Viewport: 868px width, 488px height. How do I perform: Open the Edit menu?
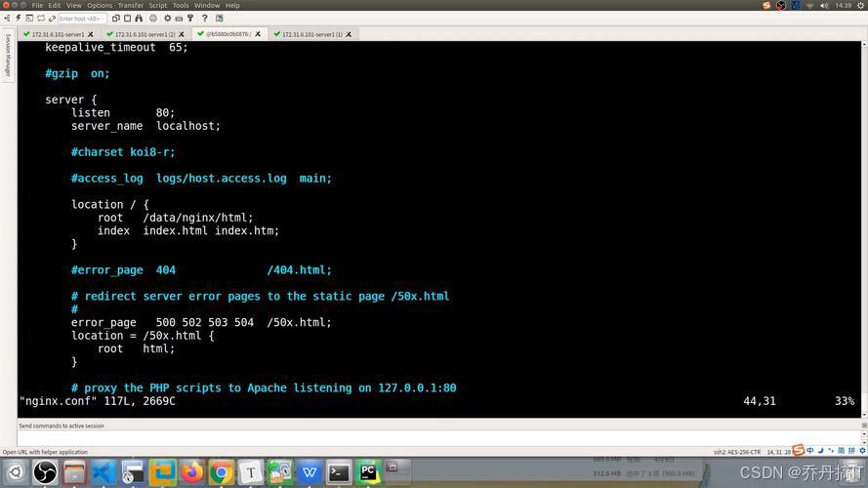55,5
